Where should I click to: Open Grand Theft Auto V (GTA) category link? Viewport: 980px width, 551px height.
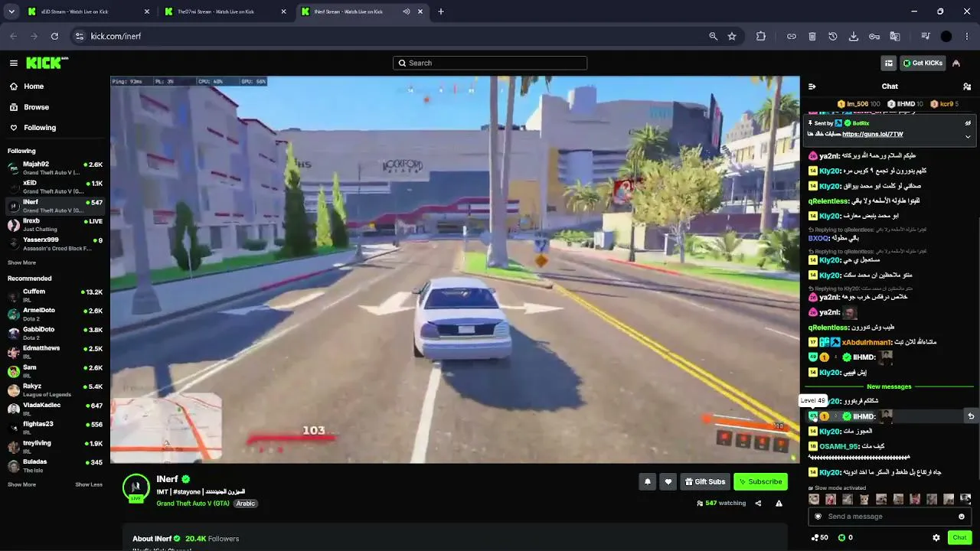[193, 504]
